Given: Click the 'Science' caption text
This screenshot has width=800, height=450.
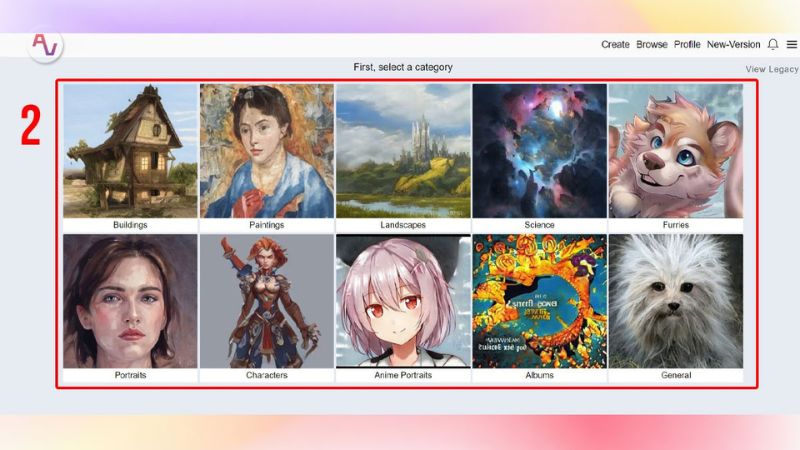Looking at the screenshot, I should (539, 225).
